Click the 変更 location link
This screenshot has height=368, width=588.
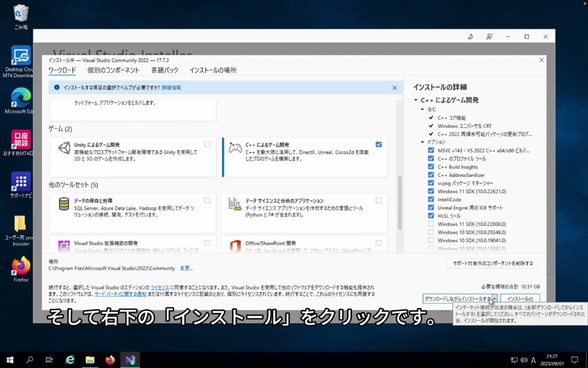[x=186, y=269]
